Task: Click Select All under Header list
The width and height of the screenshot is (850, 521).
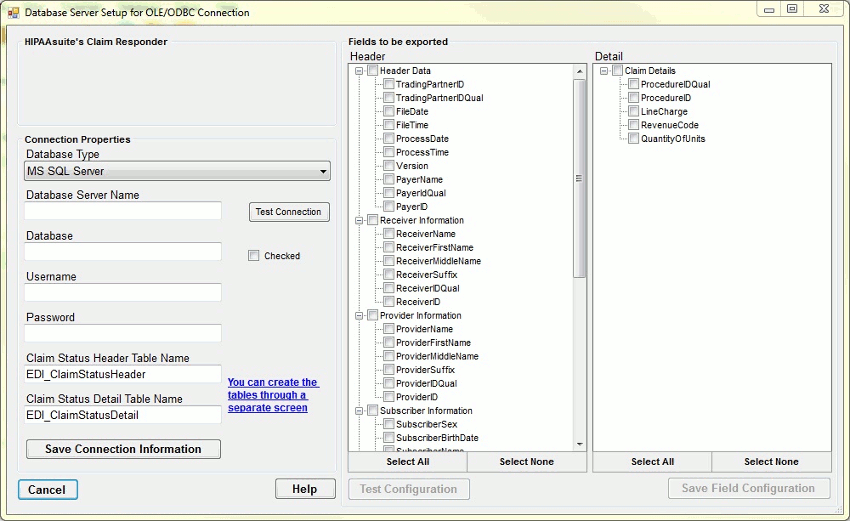Action: 407,462
